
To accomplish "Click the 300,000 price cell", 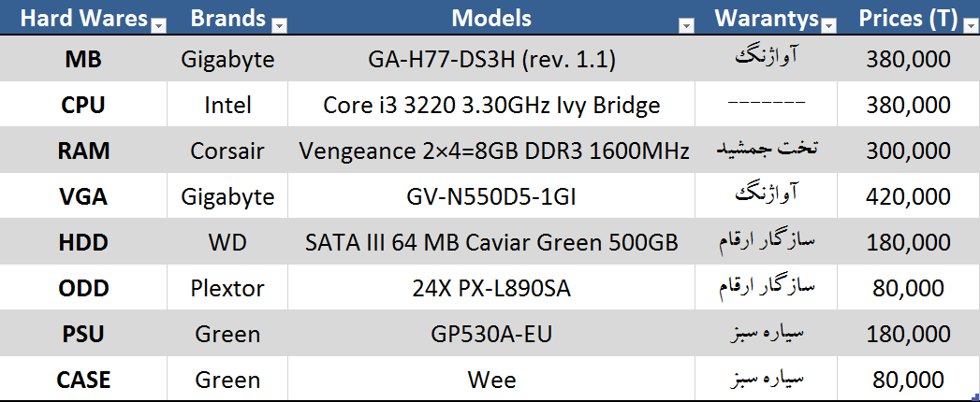I will (x=907, y=151).
